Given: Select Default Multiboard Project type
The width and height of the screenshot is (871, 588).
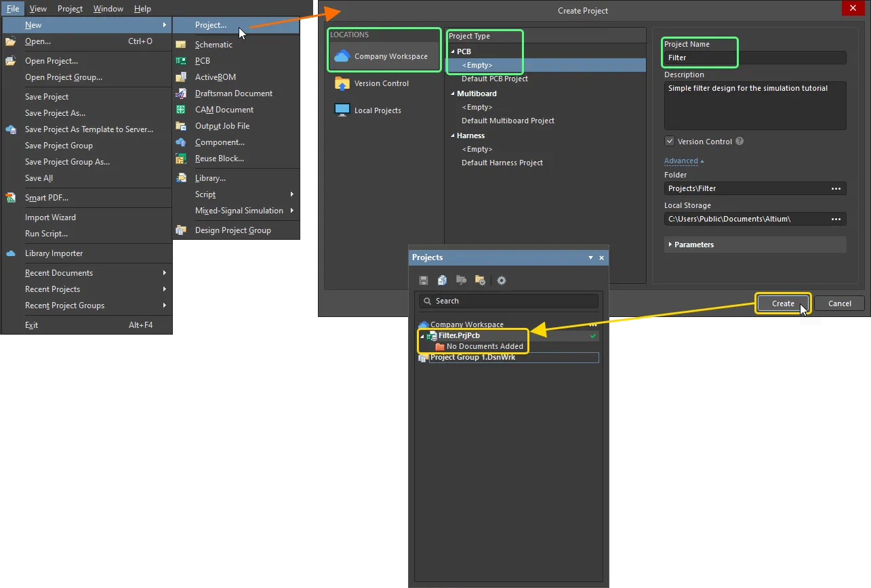Looking at the screenshot, I should pos(508,121).
